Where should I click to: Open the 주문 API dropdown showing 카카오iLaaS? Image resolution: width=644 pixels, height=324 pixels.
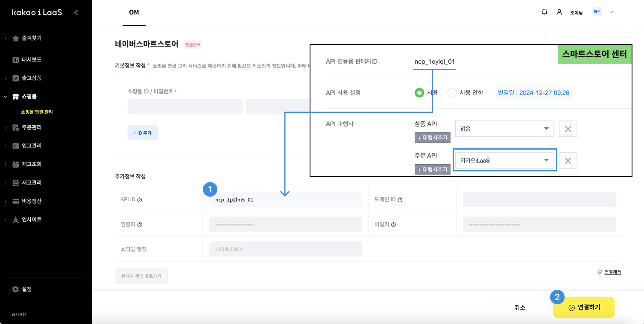click(504, 161)
